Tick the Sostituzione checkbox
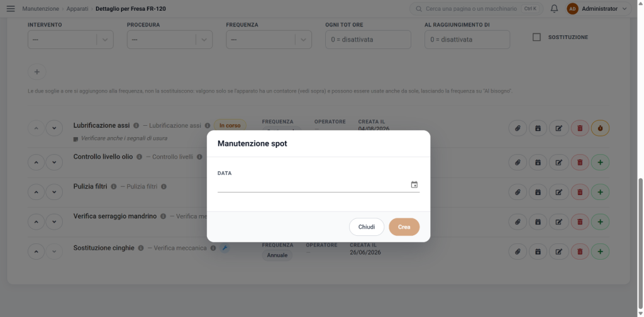Image resolution: width=644 pixels, height=317 pixels. point(536,37)
